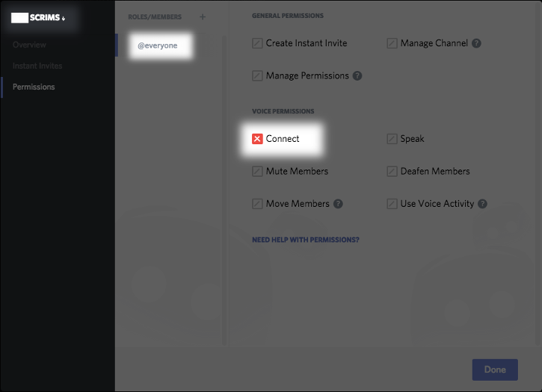This screenshot has width=542, height=392.
Task: Click the General Permissions heading
Action: (x=288, y=16)
